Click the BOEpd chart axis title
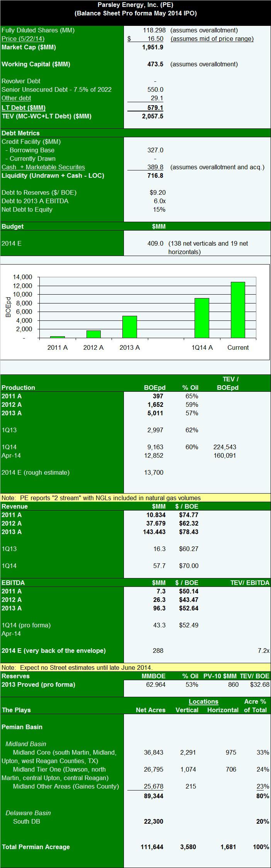The height and width of the screenshot is (868, 271). click(x=8, y=307)
